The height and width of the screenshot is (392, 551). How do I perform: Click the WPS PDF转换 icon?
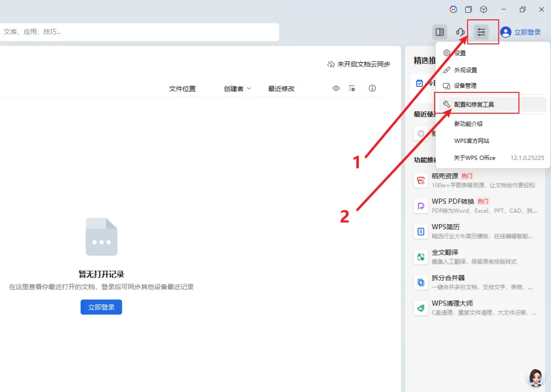coord(420,206)
